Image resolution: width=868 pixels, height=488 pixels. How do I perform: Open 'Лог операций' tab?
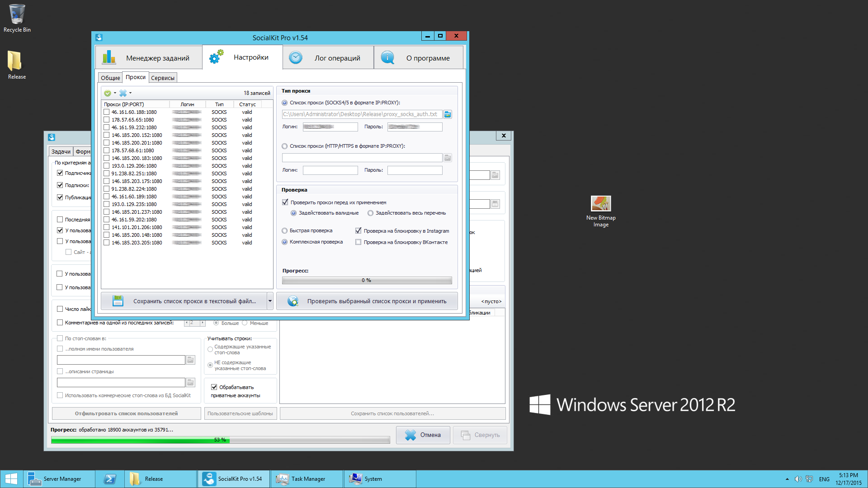pos(328,58)
